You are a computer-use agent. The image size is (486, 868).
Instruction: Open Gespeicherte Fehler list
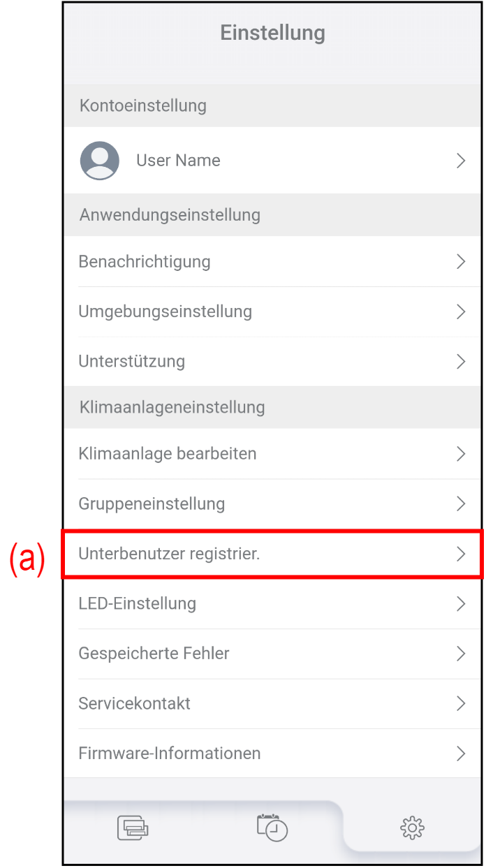[154, 654]
